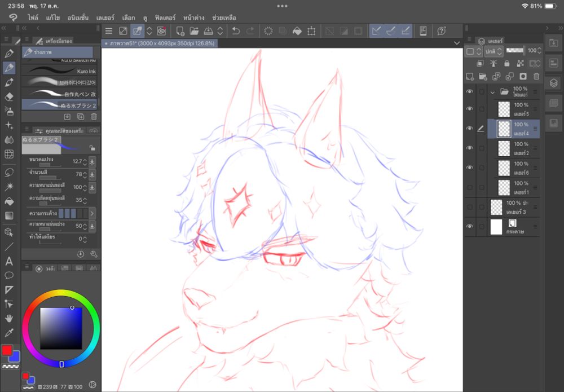The height and width of the screenshot is (392, 564).
Task: Duplicate sub tool icon in brush list
Action: click(x=81, y=117)
